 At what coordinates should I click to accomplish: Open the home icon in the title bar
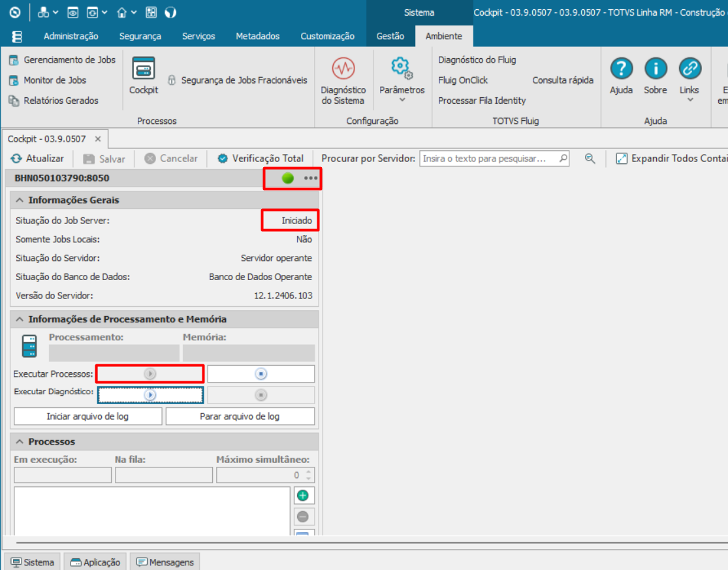click(121, 12)
